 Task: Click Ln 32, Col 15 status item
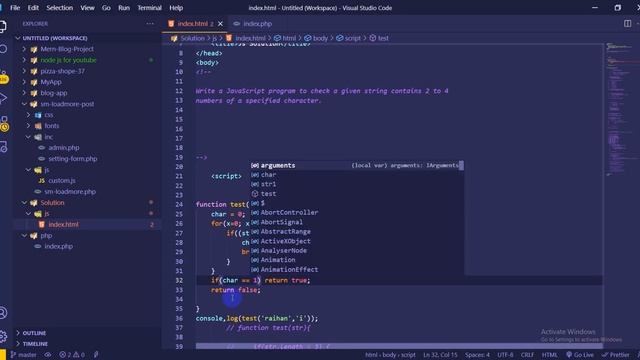click(x=440, y=355)
